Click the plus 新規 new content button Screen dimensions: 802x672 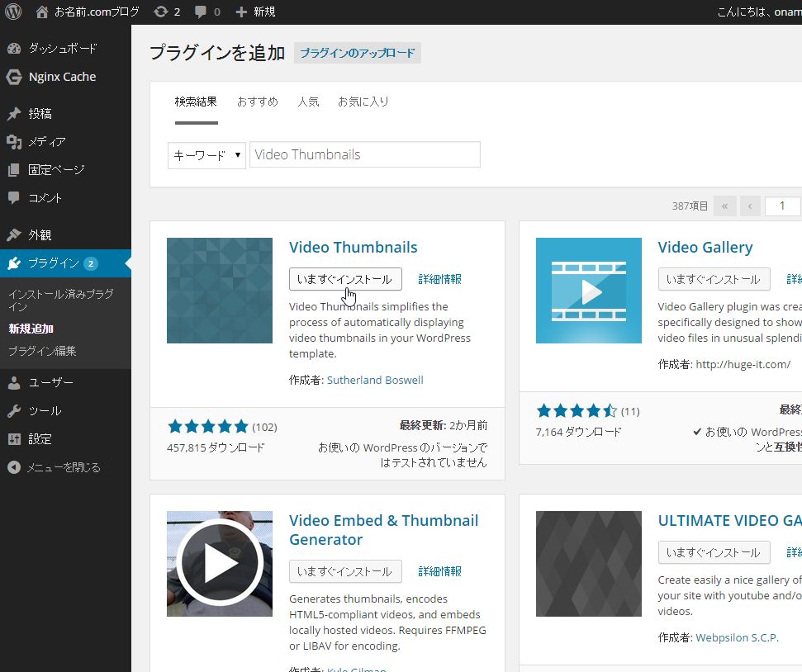(255, 12)
